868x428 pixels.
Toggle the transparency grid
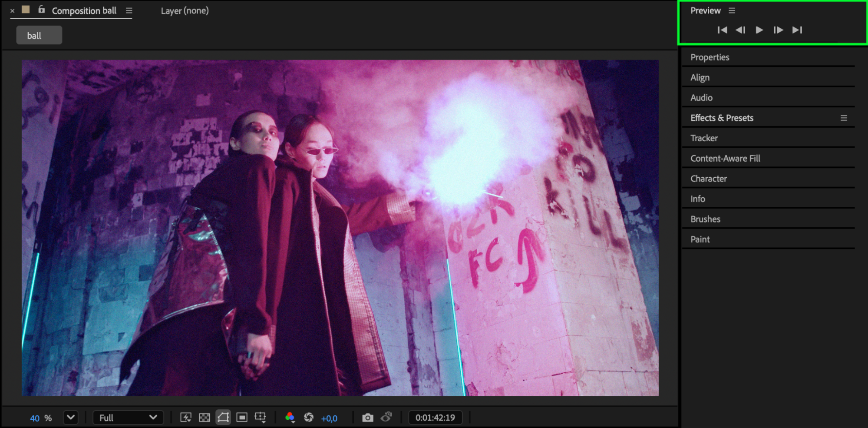204,418
